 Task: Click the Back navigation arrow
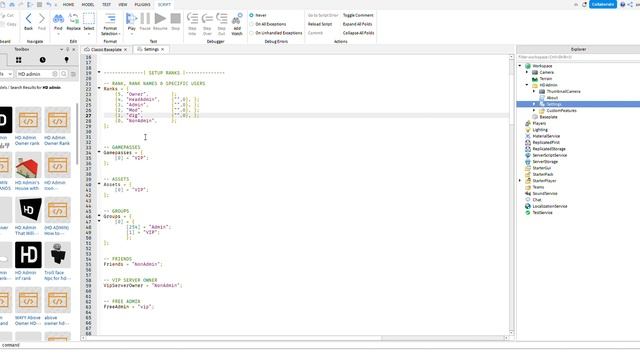tap(28, 18)
